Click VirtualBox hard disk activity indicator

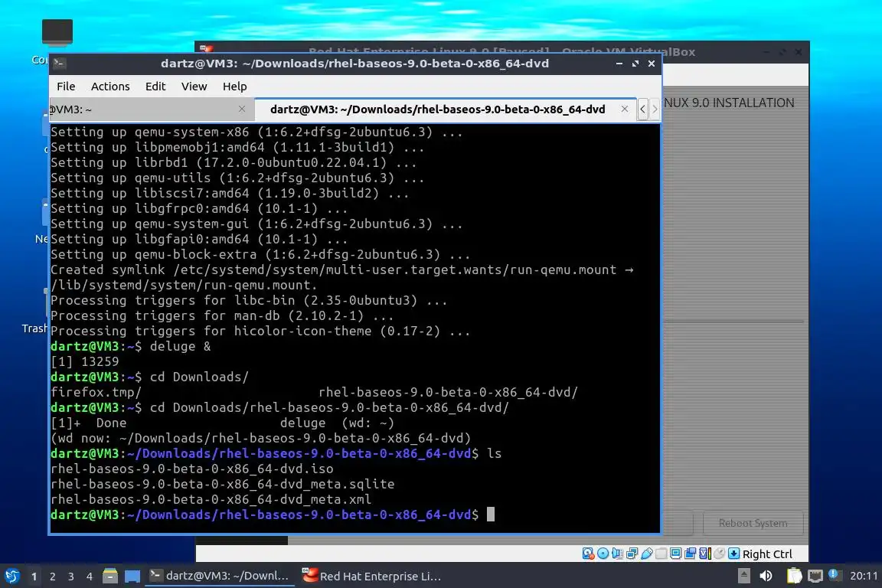(x=588, y=554)
